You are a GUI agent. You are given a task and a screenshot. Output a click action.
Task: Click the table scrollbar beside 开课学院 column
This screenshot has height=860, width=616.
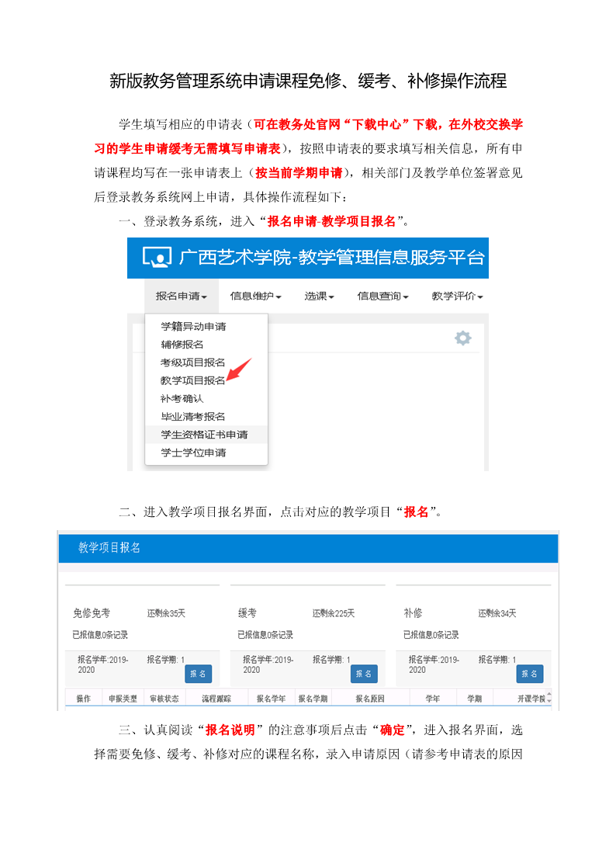(x=550, y=697)
